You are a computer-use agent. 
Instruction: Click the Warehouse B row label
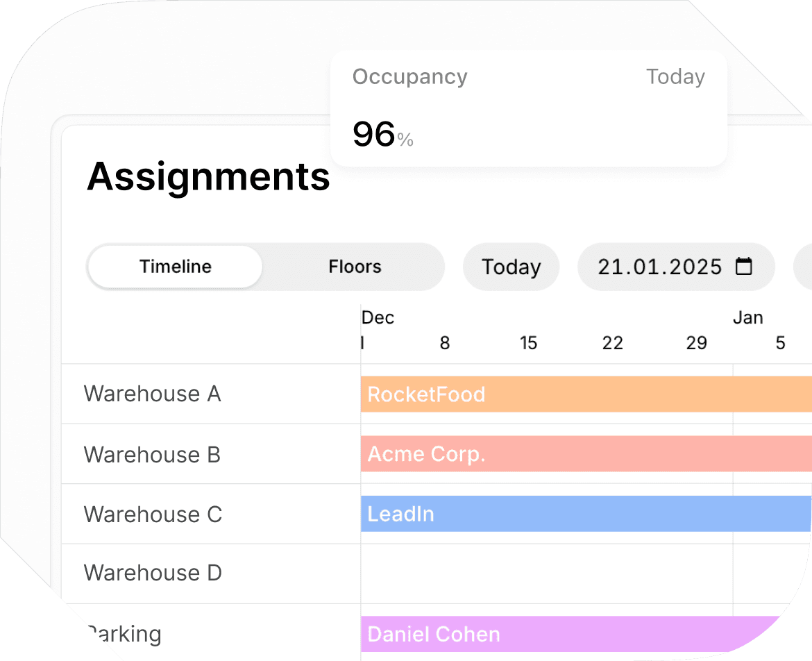click(151, 454)
